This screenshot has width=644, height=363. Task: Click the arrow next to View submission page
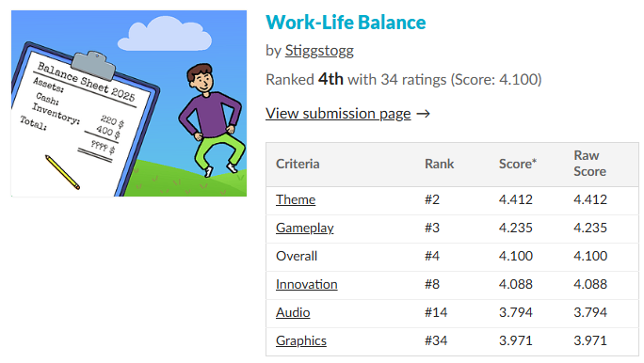[x=423, y=114]
